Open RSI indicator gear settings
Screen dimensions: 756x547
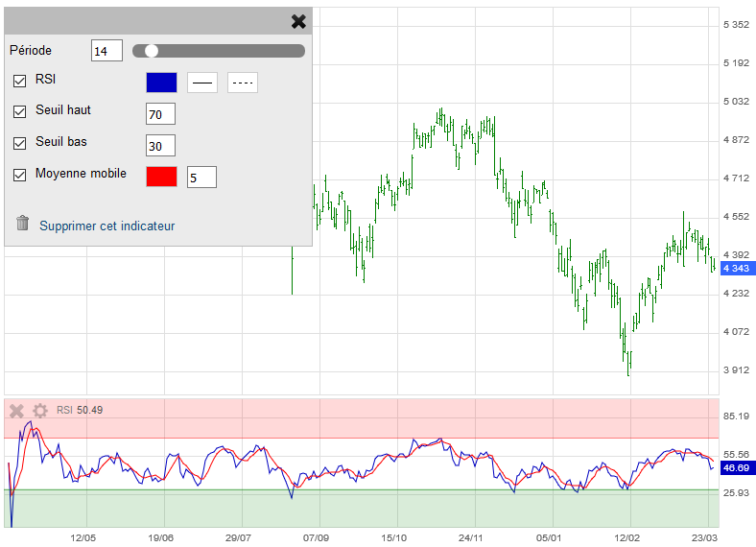(40, 411)
